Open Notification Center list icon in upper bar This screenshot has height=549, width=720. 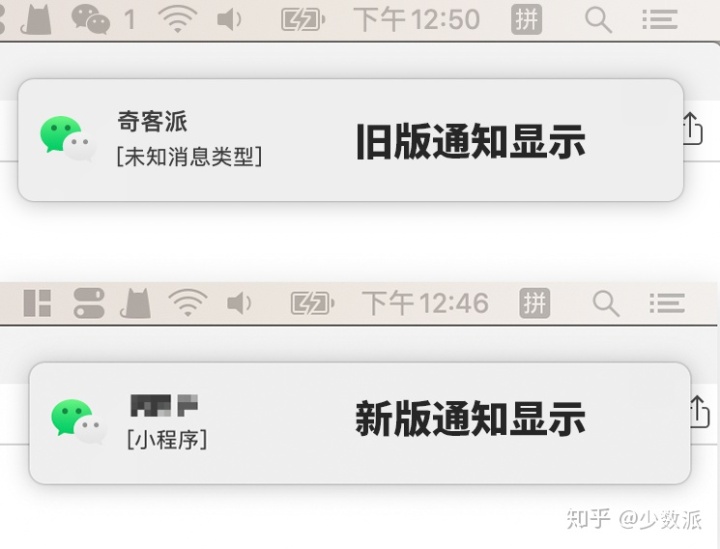(x=659, y=20)
